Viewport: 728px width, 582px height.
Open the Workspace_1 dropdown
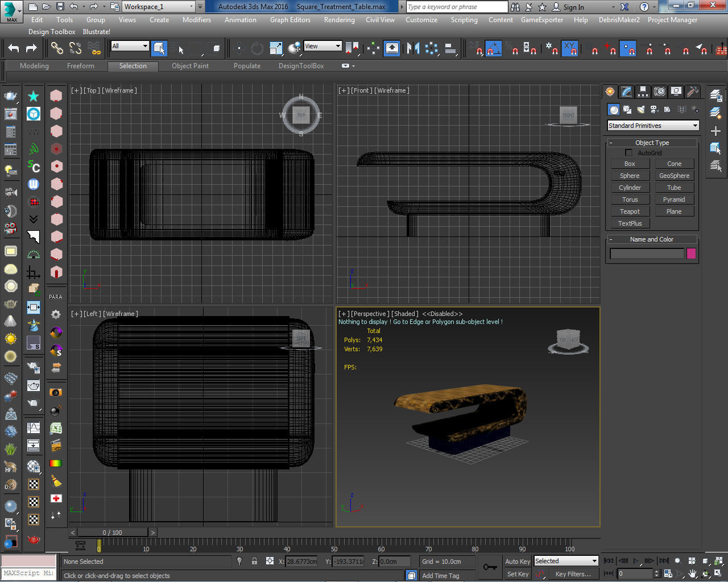[159, 7]
